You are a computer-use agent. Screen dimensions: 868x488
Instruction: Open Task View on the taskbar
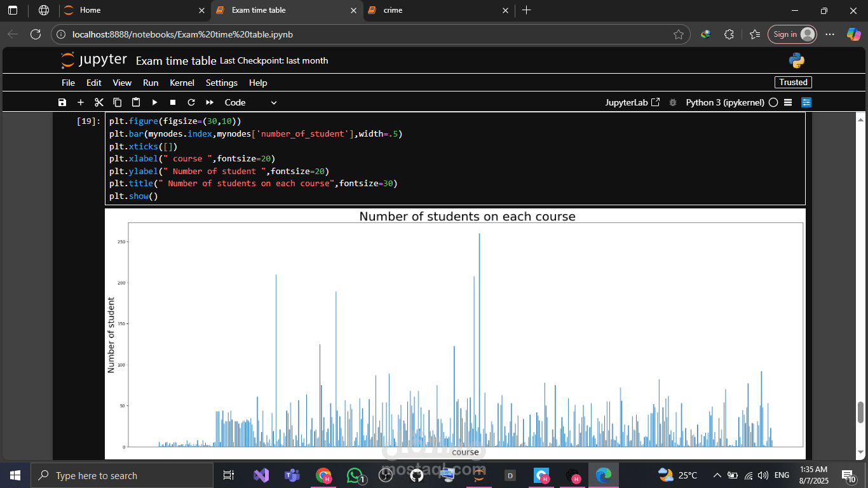click(229, 475)
